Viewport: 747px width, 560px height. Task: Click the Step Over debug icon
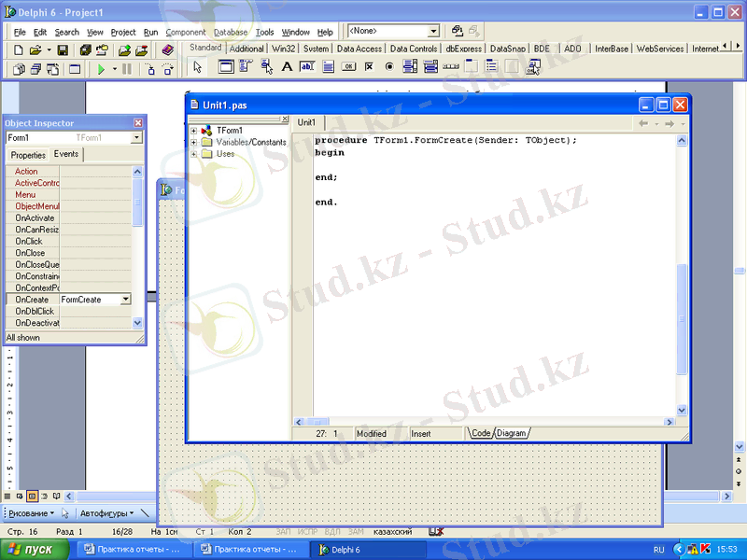point(168,69)
